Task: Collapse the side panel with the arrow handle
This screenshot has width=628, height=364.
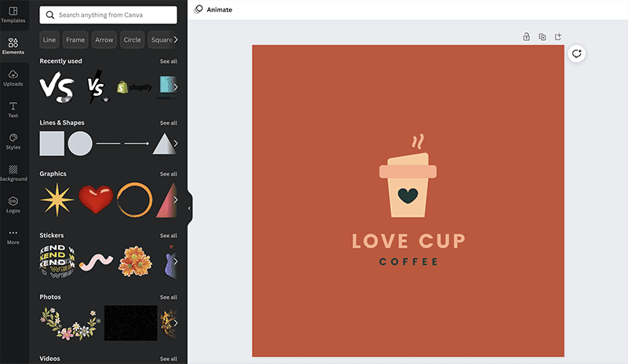Action: 189,209
